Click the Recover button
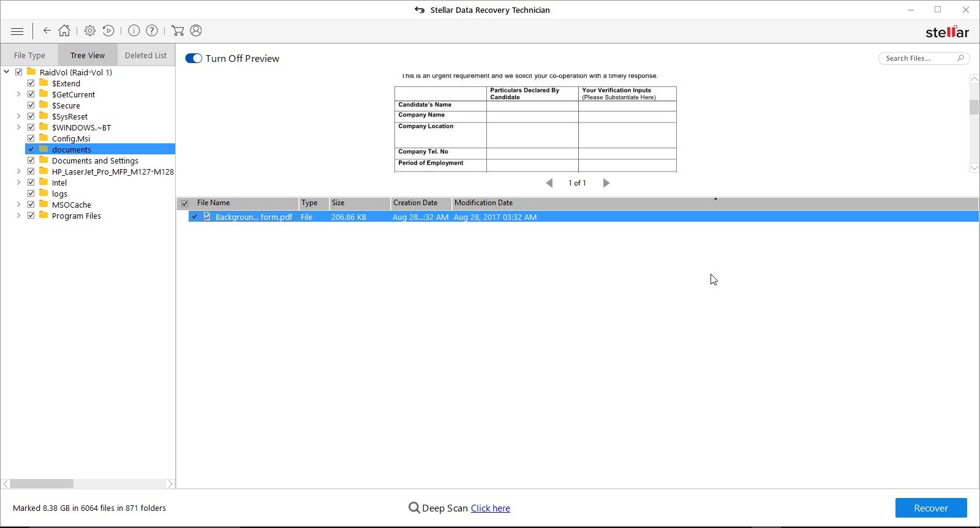Image resolution: width=980 pixels, height=528 pixels. pos(930,508)
